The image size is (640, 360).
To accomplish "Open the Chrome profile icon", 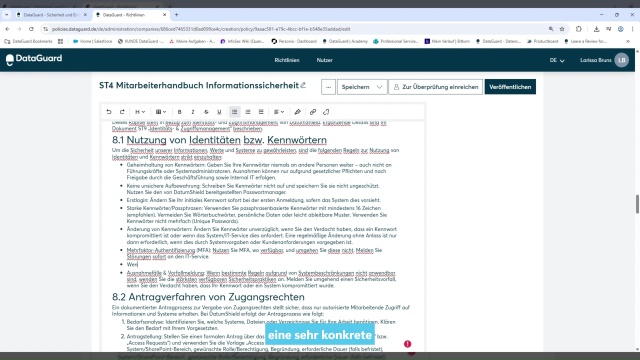I will [620, 29].
